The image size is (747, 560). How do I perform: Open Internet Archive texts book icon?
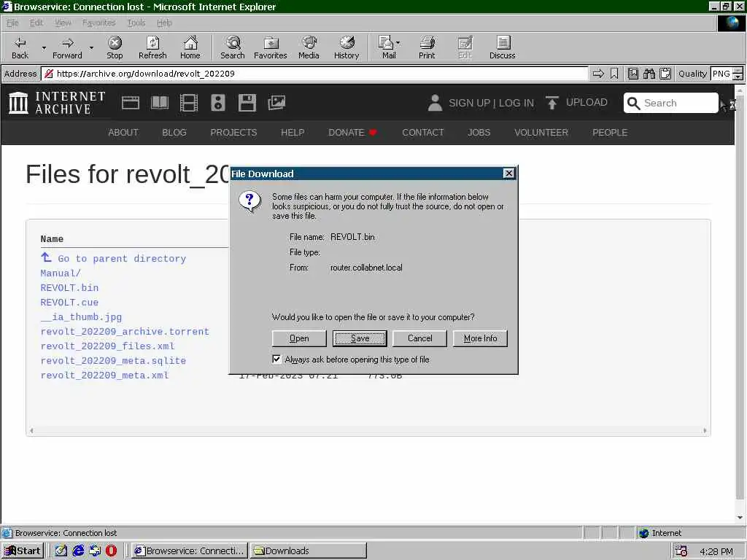coord(160,103)
